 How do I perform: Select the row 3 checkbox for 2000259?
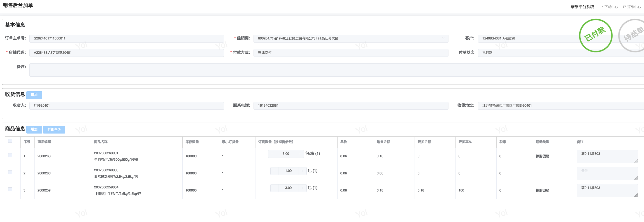pos(10,189)
